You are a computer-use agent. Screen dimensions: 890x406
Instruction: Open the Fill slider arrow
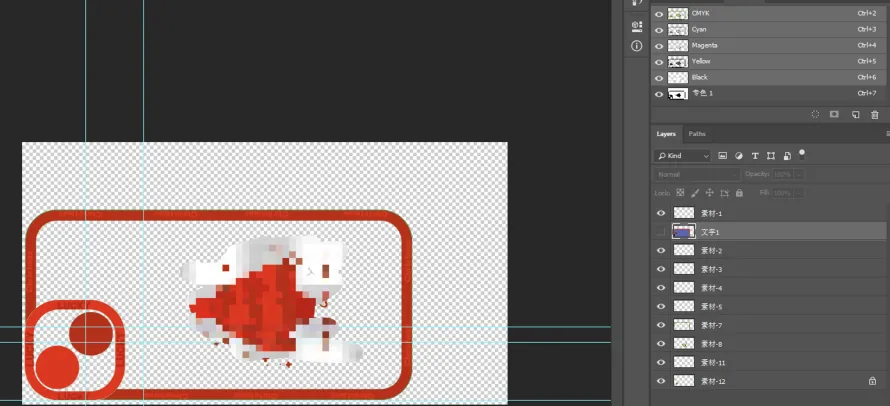(799, 193)
